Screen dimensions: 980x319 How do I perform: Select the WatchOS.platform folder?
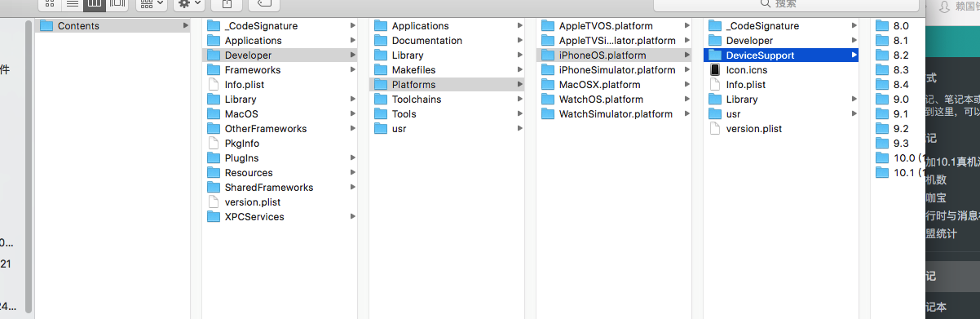(614, 100)
